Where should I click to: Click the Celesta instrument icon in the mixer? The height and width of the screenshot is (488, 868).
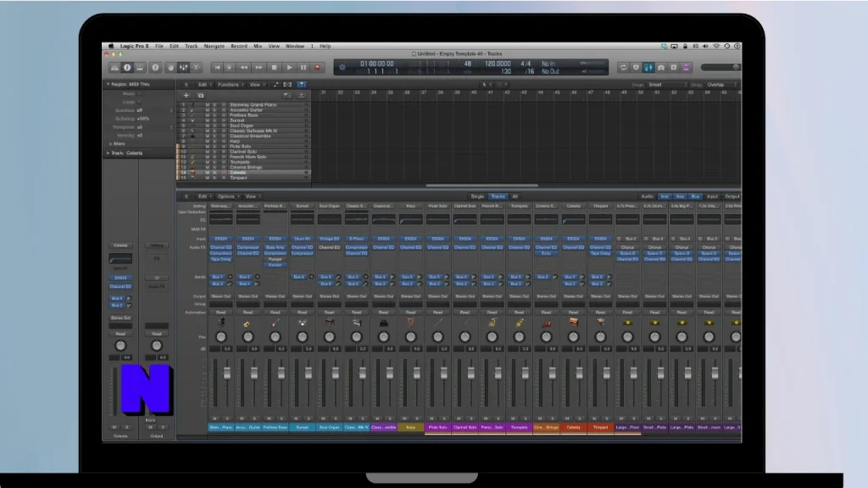point(574,323)
